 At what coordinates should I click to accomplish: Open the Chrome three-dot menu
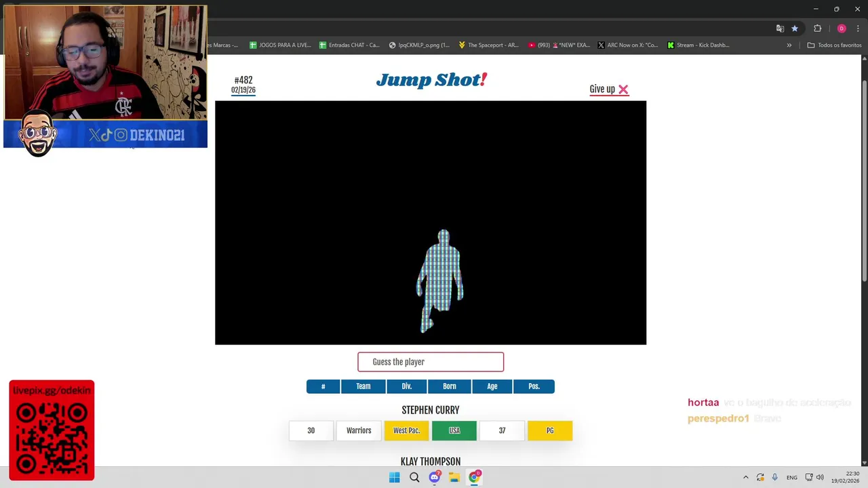click(858, 28)
